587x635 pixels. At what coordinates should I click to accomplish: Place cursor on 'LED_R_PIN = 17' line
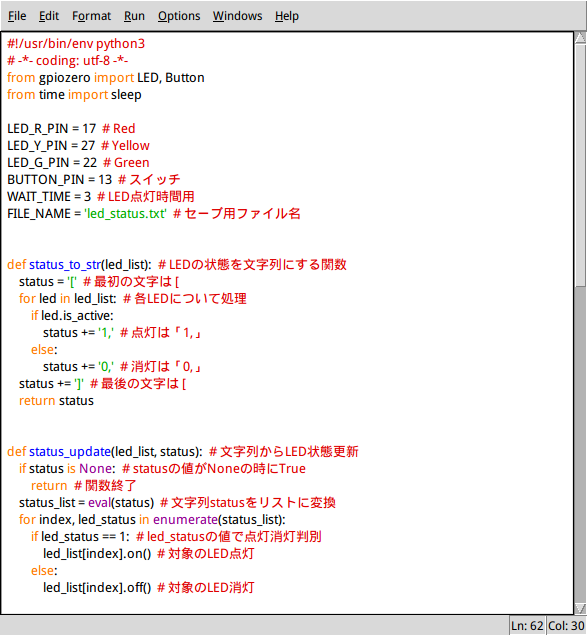click(51, 128)
